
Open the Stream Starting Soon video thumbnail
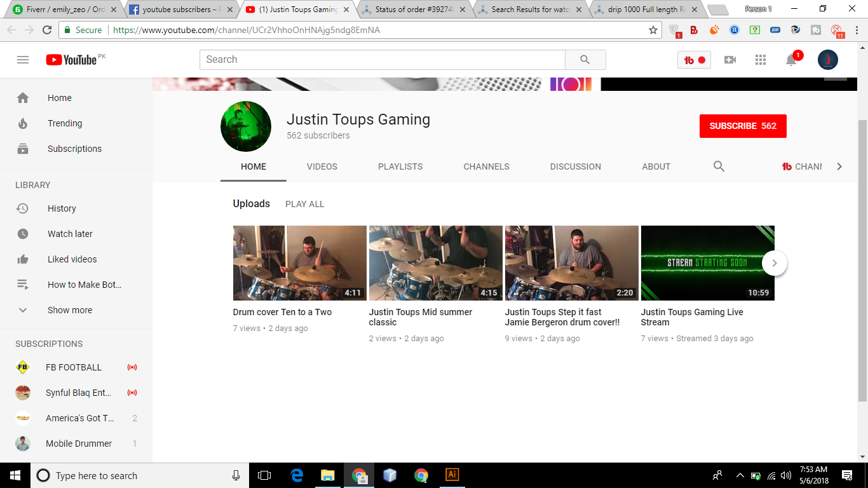tap(707, 262)
